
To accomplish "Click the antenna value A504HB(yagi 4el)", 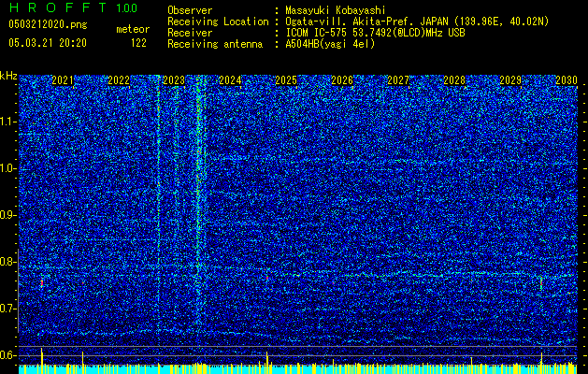I will [x=330, y=44].
